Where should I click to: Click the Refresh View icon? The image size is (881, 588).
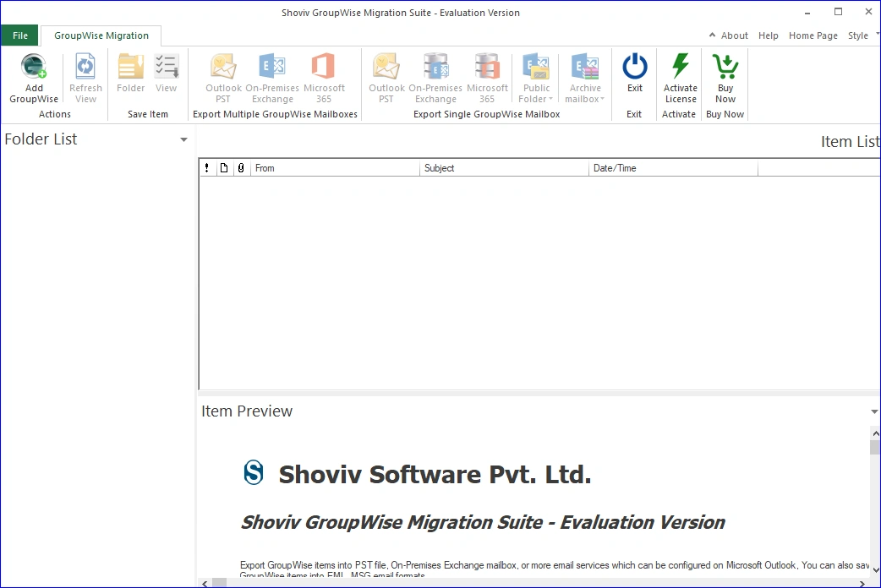[85, 66]
